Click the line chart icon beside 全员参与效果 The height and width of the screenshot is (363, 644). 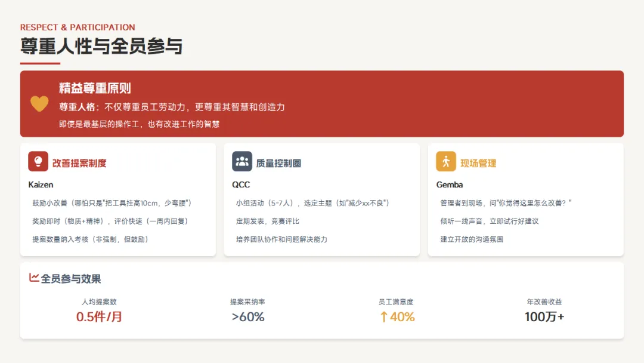[34, 278]
